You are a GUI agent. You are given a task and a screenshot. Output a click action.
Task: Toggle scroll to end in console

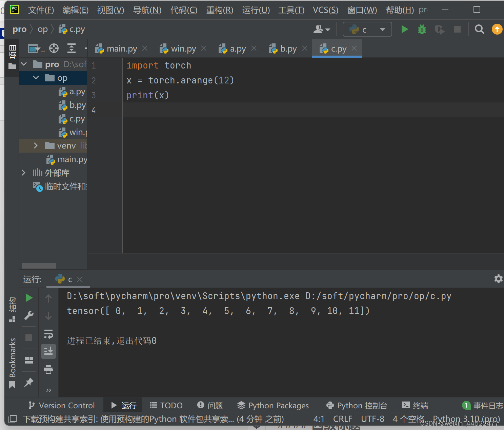point(48,351)
